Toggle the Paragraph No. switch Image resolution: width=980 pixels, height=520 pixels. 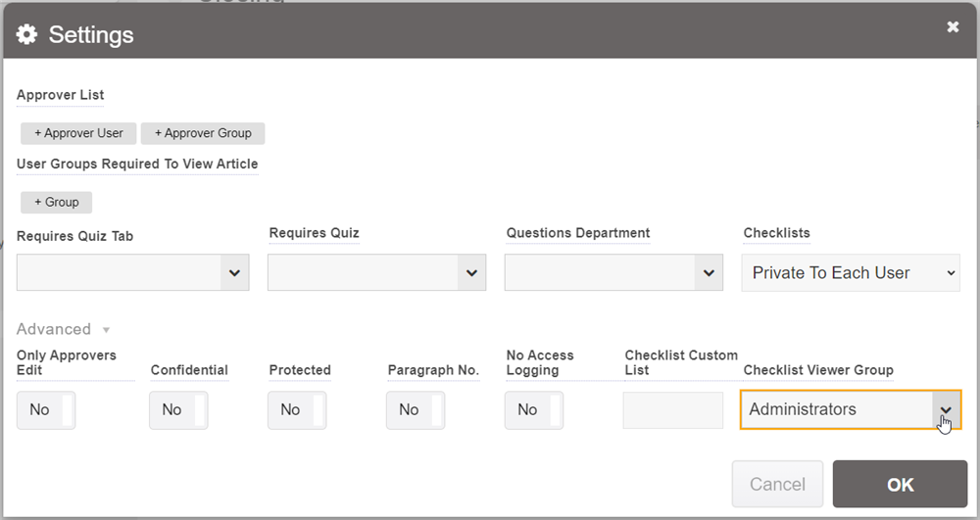[x=416, y=410]
